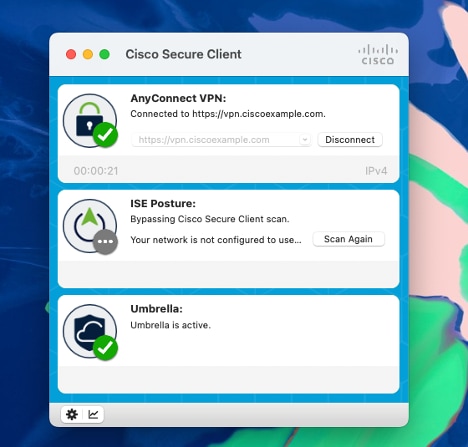
Task: Click the 'Umbrella is active.' status text
Action: [170, 325]
